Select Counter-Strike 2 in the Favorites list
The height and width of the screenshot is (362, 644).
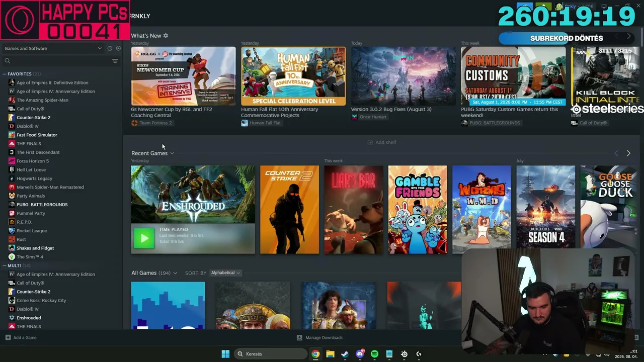33,118
